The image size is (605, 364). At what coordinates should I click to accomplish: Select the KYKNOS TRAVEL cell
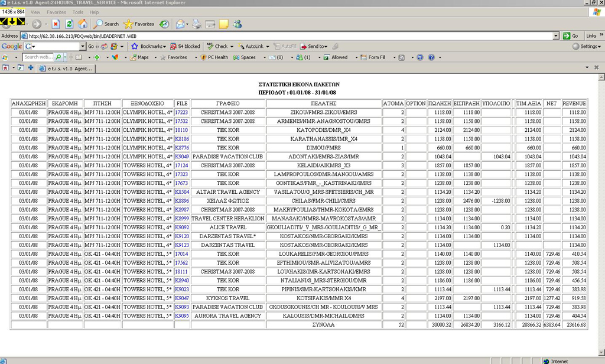click(228, 298)
